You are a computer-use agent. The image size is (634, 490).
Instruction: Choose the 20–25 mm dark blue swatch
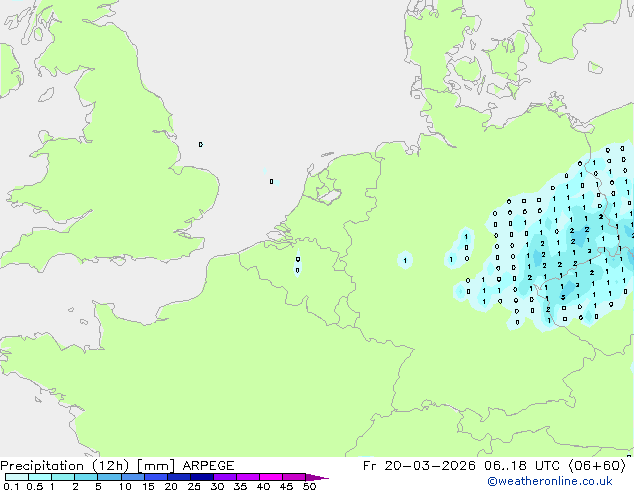(178, 477)
